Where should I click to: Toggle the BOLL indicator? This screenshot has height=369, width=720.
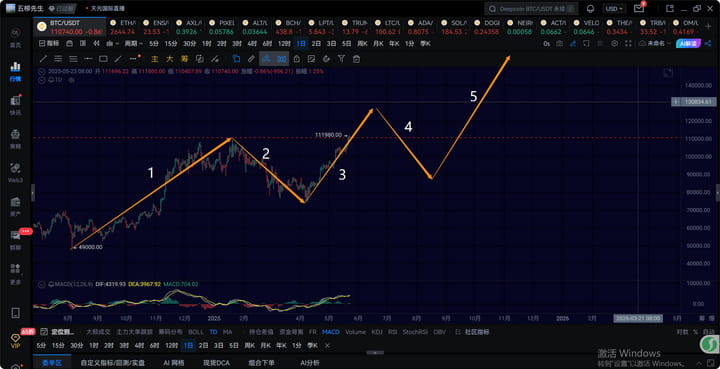coord(196,332)
